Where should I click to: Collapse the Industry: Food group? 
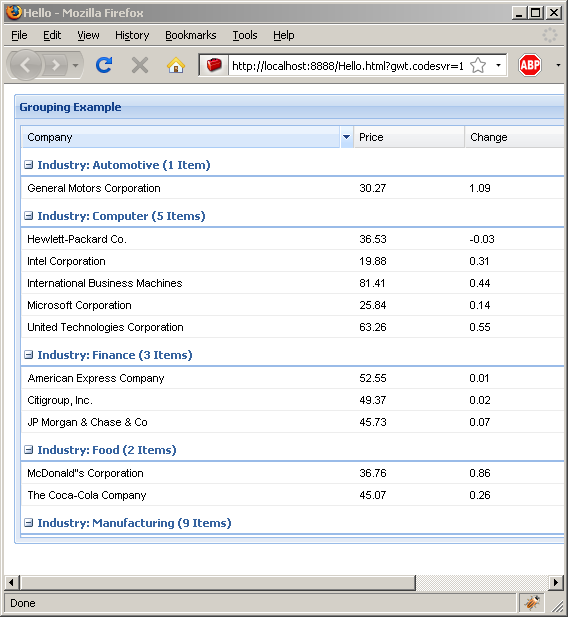29,450
